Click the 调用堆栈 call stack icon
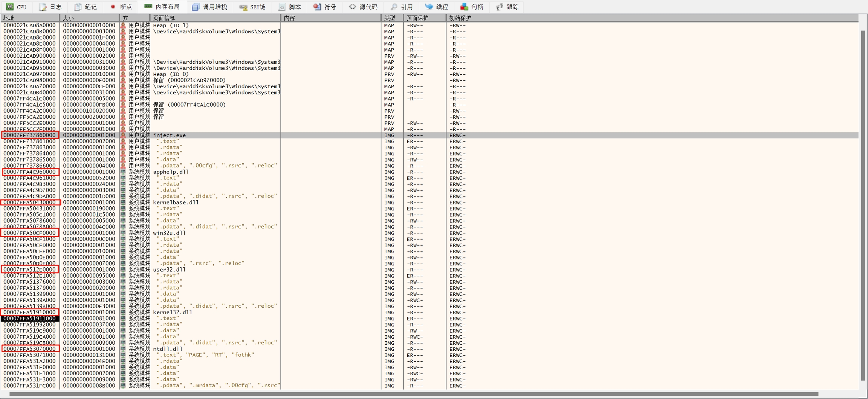The width and height of the screenshot is (868, 399). pyautogui.click(x=196, y=7)
